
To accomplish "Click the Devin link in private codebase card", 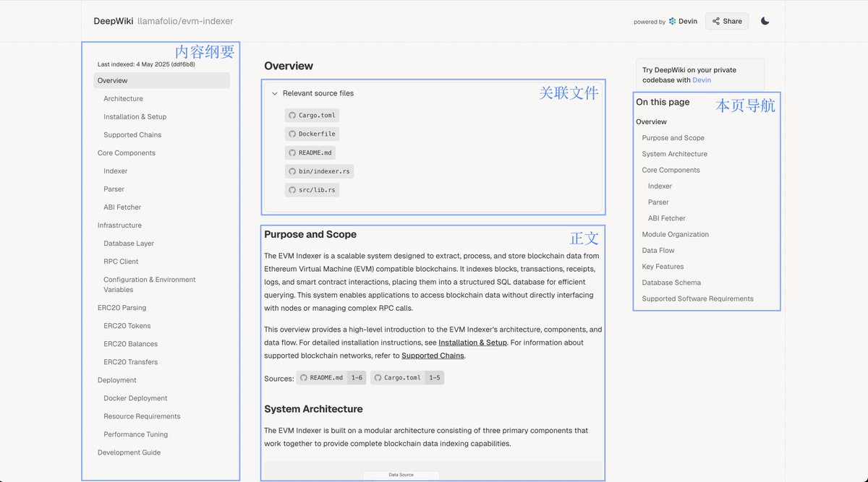I will click(702, 80).
